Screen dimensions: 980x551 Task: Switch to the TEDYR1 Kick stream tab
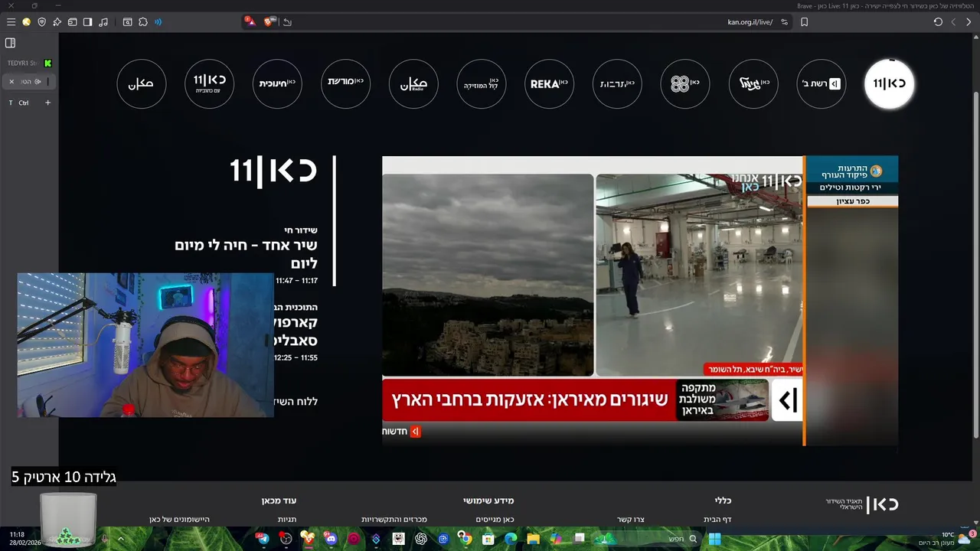(x=29, y=63)
